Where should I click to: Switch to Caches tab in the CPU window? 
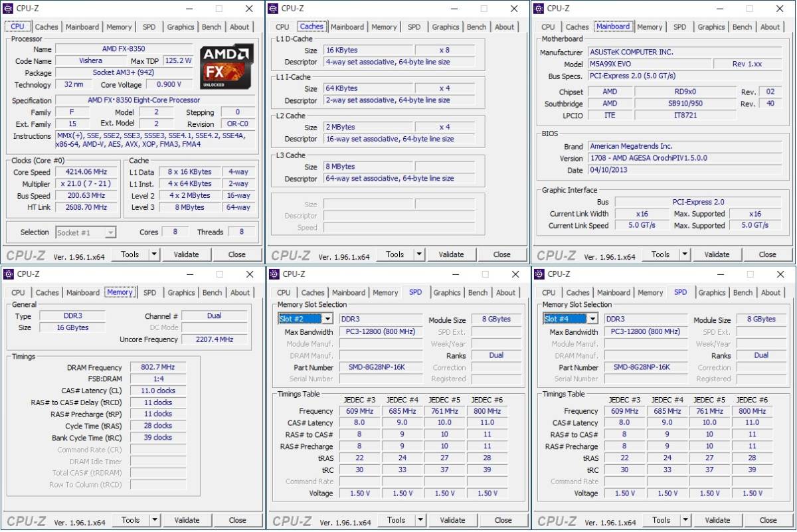coord(46,27)
